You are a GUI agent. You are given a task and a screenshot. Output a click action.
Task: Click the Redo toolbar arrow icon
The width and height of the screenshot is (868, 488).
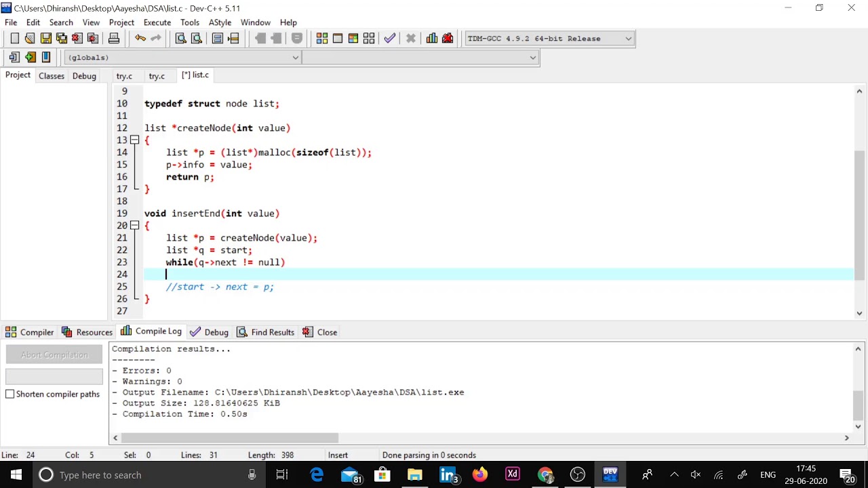click(156, 39)
